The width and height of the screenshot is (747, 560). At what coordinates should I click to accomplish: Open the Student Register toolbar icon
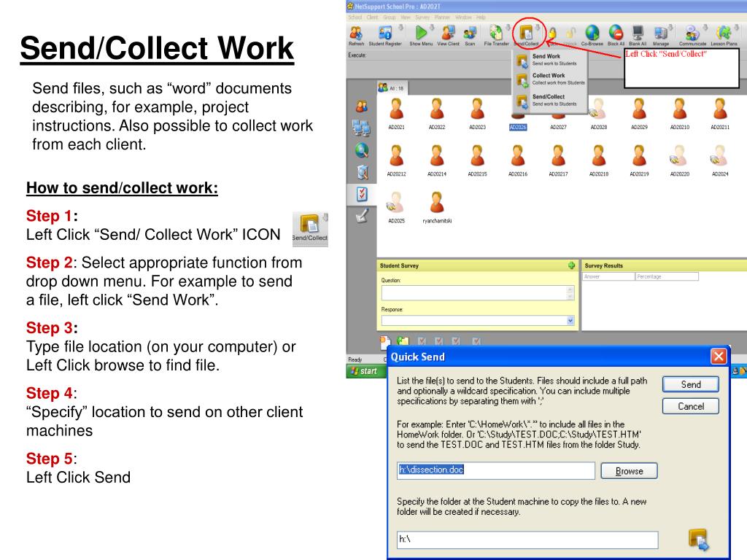[x=385, y=34]
